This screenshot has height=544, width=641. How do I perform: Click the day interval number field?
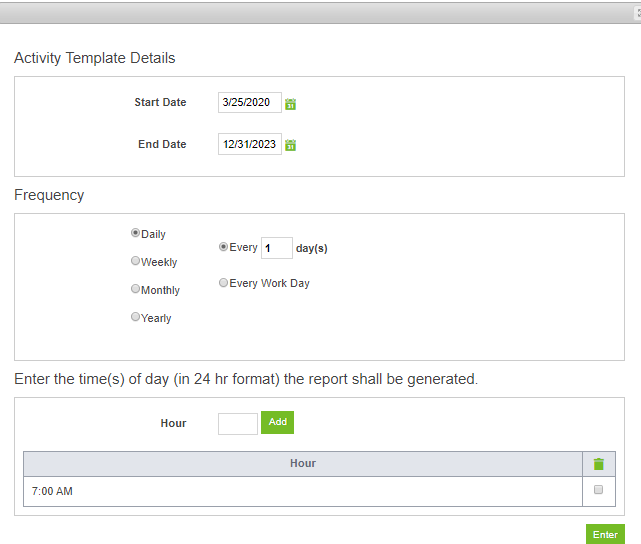pos(277,248)
